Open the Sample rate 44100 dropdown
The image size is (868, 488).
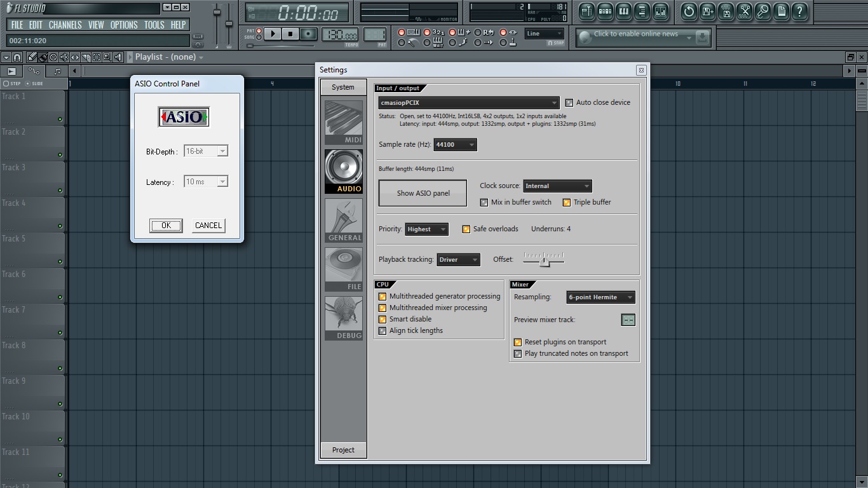click(x=455, y=145)
